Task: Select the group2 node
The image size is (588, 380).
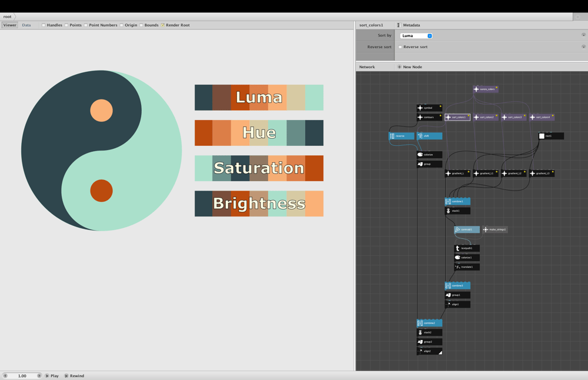Action: pyautogui.click(x=429, y=342)
